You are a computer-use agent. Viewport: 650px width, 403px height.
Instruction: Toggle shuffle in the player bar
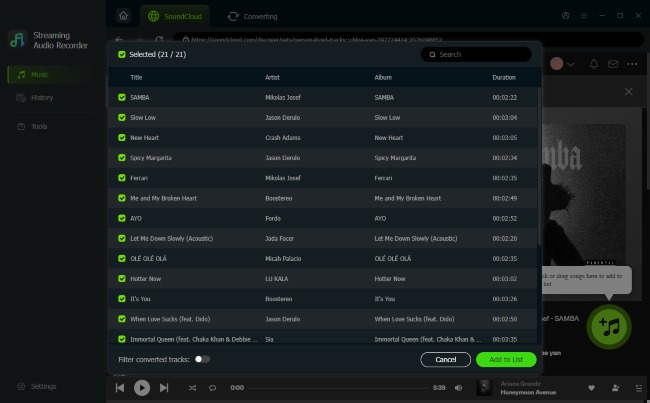[192, 388]
